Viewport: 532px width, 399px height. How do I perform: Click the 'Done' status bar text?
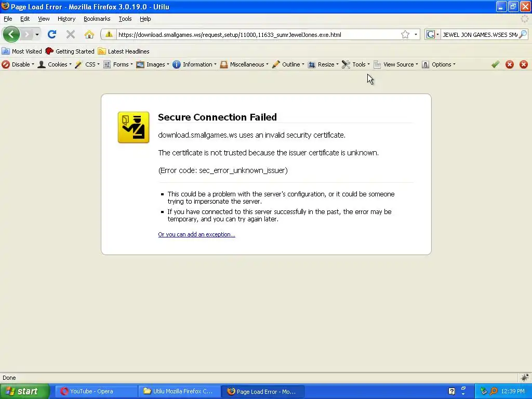pos(9,378)
